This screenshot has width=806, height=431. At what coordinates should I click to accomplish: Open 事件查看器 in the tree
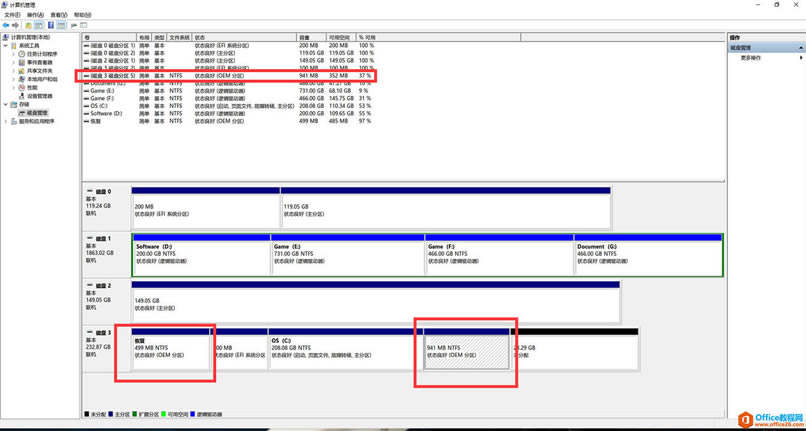pos(35,62)
